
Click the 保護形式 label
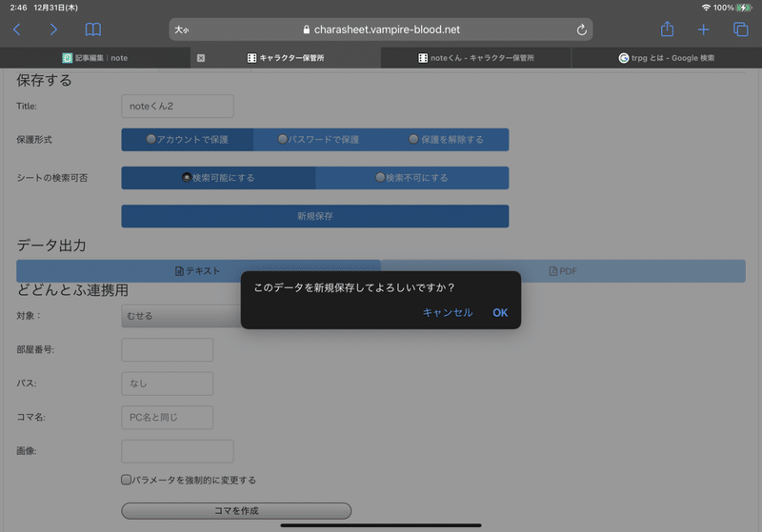(34, 140)
